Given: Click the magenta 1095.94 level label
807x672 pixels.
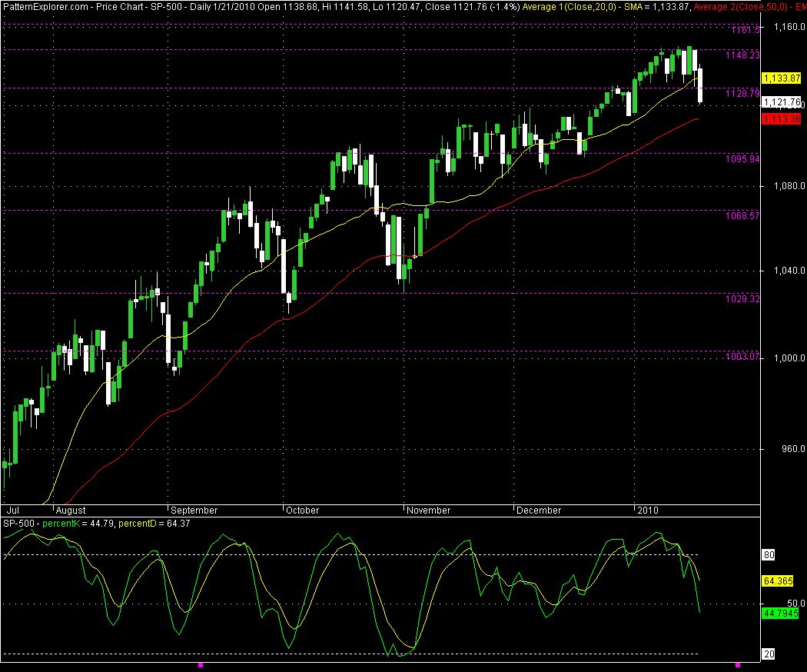Looking at the screenshot, I should point(742,158).
